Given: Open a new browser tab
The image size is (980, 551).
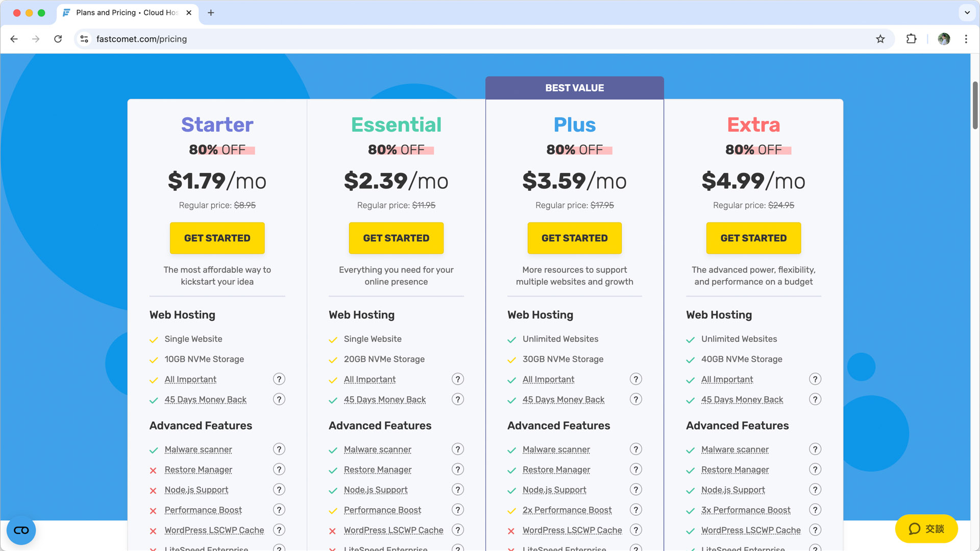Looking at the screenshot, I should (x=211, y=13).
